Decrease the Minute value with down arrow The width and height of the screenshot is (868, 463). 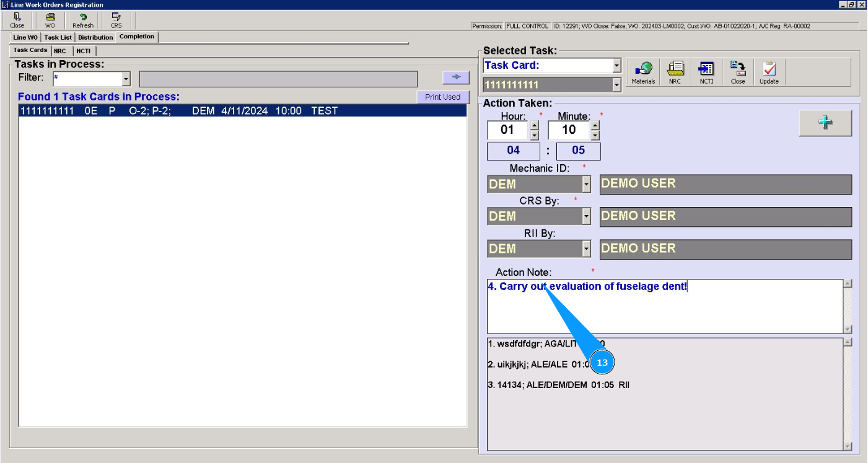click(x=595, y=134)
